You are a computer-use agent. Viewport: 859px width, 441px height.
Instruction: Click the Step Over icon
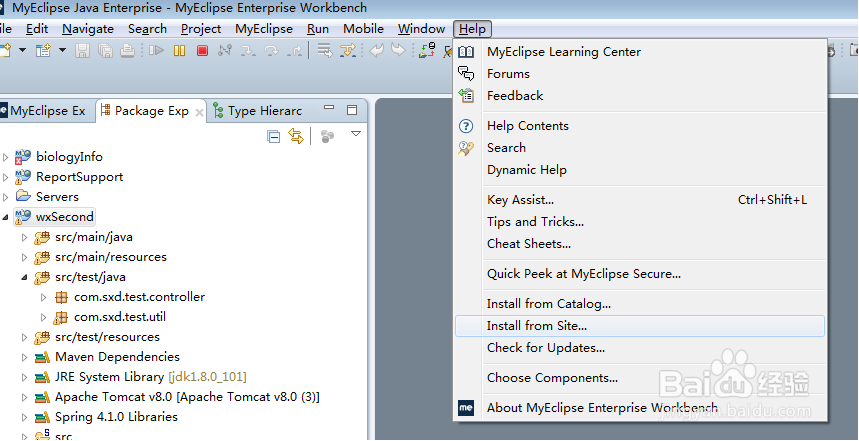pos(272,51)
